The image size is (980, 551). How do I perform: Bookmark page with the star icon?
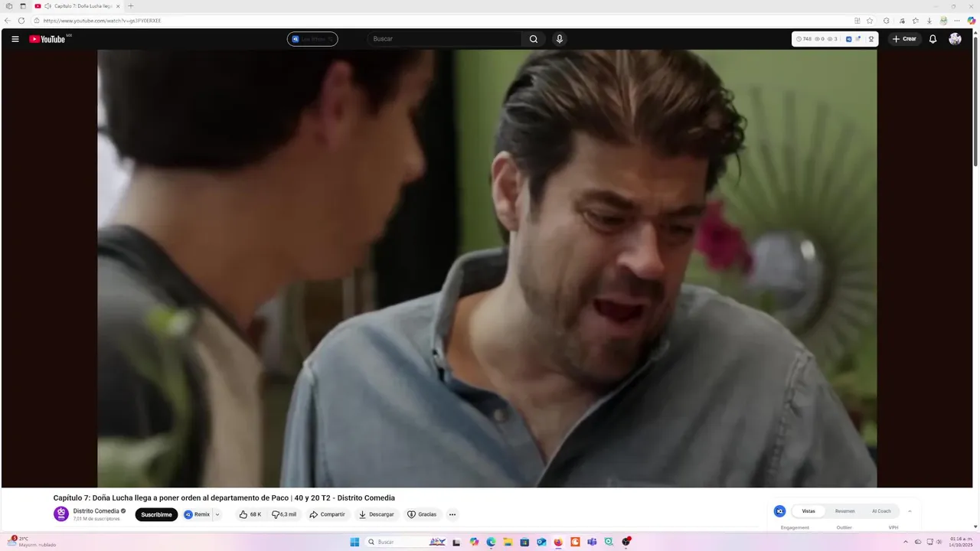tap(870, 21)
